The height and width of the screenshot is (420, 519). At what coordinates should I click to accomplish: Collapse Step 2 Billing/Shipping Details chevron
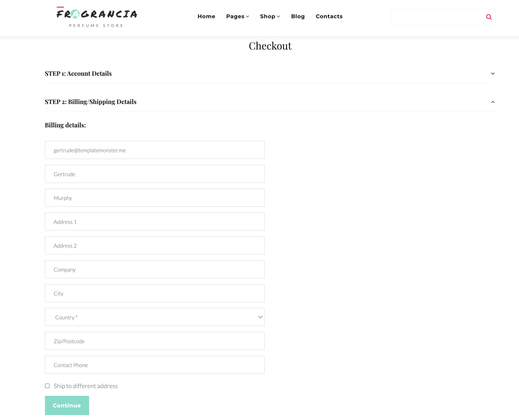(x=493, y=102)
